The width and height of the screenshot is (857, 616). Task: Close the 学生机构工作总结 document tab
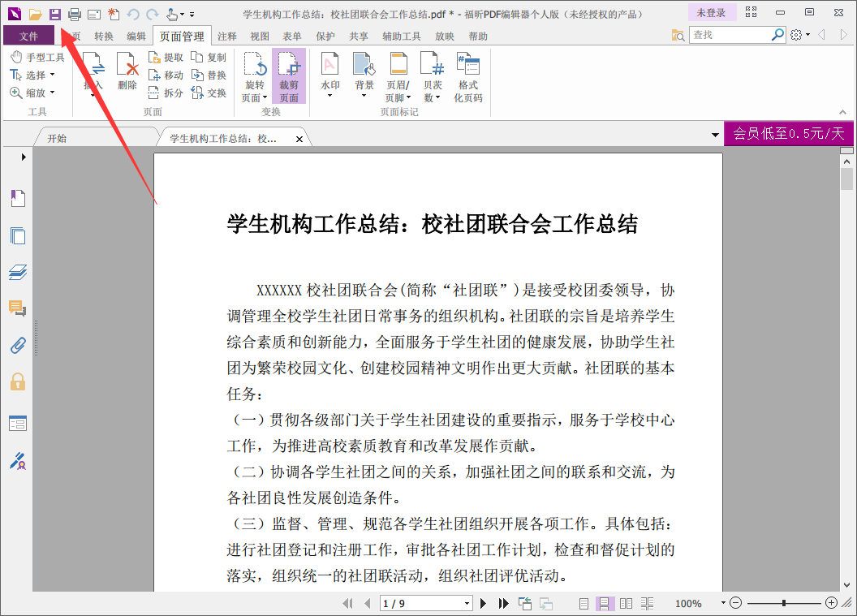pos(299,139)
